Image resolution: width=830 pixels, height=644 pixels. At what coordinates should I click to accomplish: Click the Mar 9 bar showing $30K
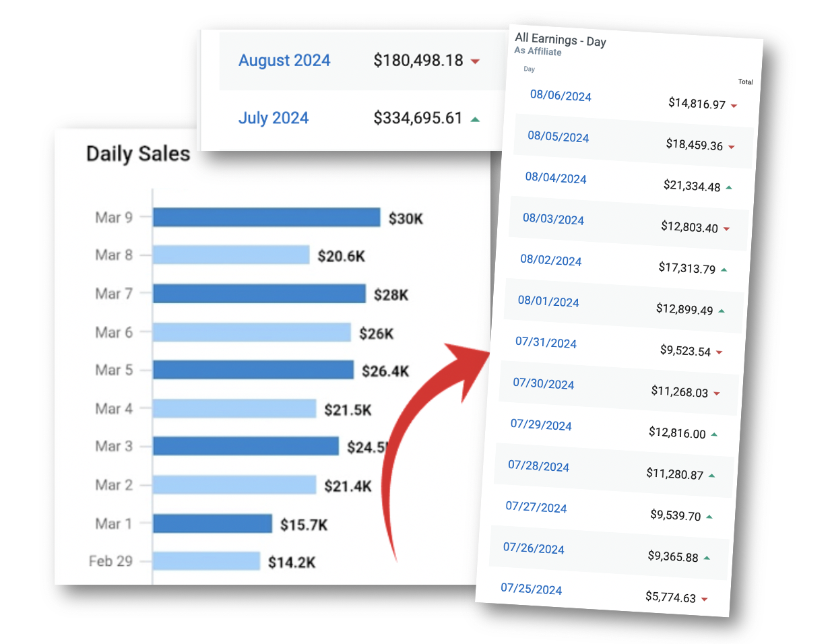[x=266, y=218]
